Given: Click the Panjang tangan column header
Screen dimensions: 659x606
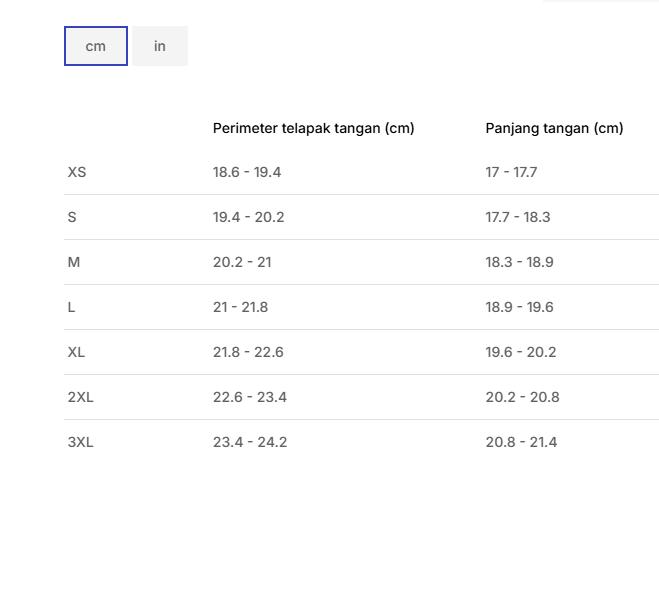Looking at the screenshot, I should tap(554, 128).
